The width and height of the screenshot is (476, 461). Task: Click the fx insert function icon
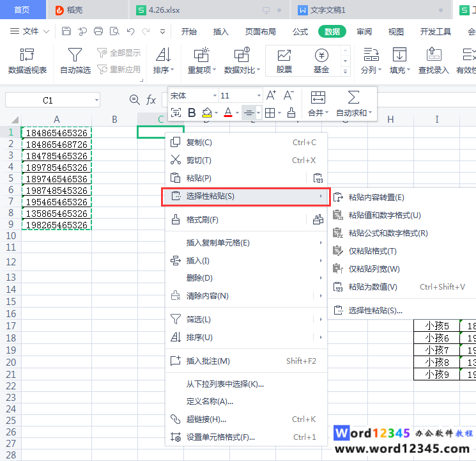click(151, 100)
